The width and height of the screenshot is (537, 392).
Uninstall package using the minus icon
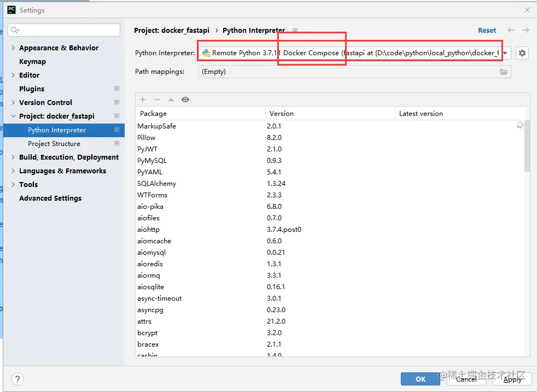157,100
